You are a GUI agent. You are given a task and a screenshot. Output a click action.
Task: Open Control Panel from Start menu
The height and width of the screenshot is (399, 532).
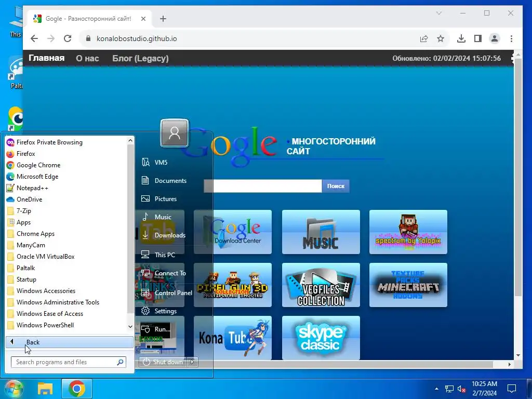pyautogui.click(x=166, y=293)
